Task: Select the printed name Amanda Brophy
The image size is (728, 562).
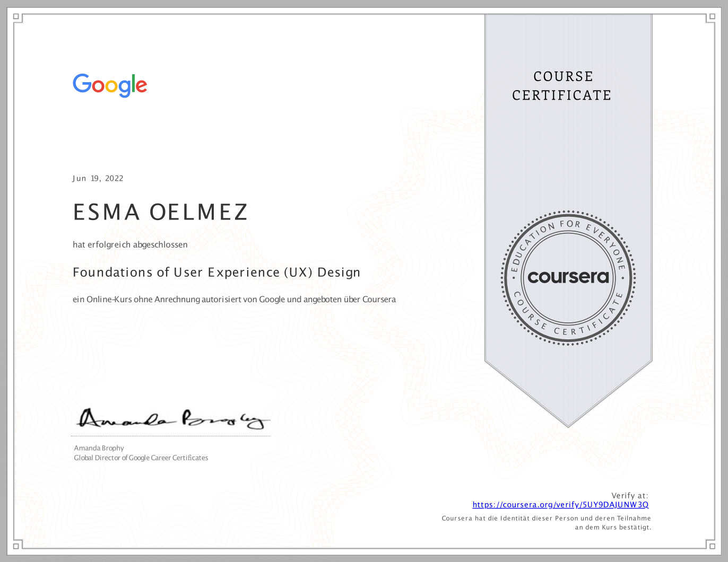Action: coord(99,448)
